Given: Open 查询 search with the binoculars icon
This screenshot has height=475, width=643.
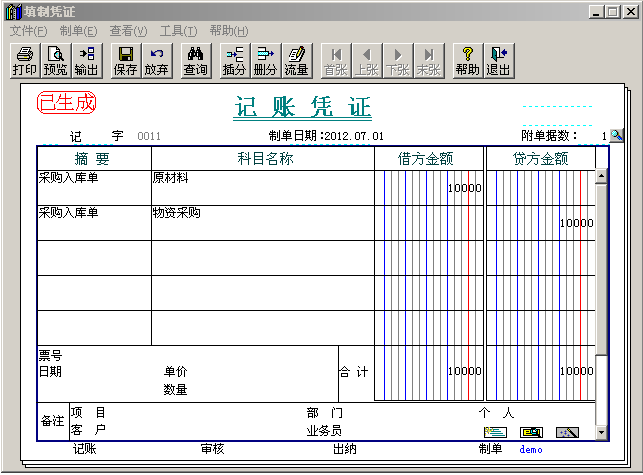Looking at the screenshot, I should (x=196, y=61).
